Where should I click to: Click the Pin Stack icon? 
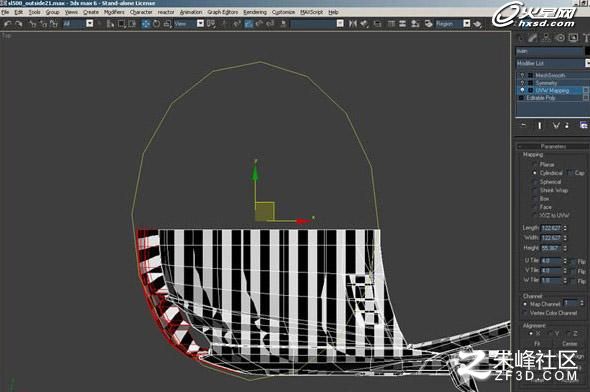pos(523,125)
